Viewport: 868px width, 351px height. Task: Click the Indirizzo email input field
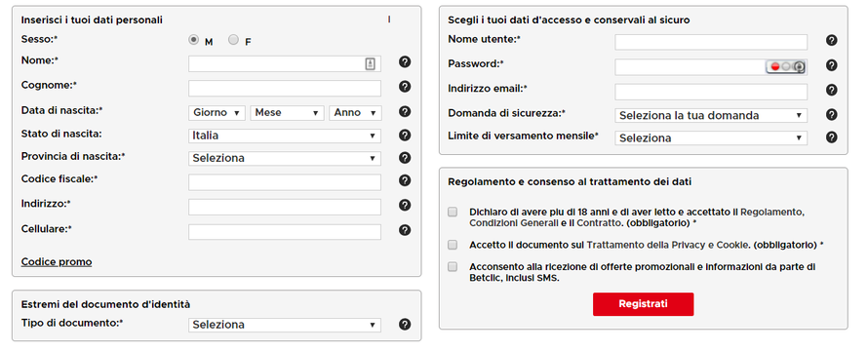[x=711, y=92]
